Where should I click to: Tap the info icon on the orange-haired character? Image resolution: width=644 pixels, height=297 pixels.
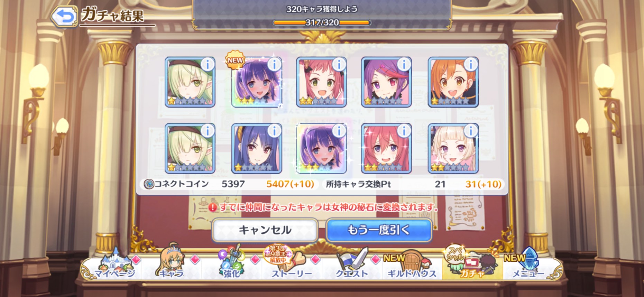click(471, 64)
